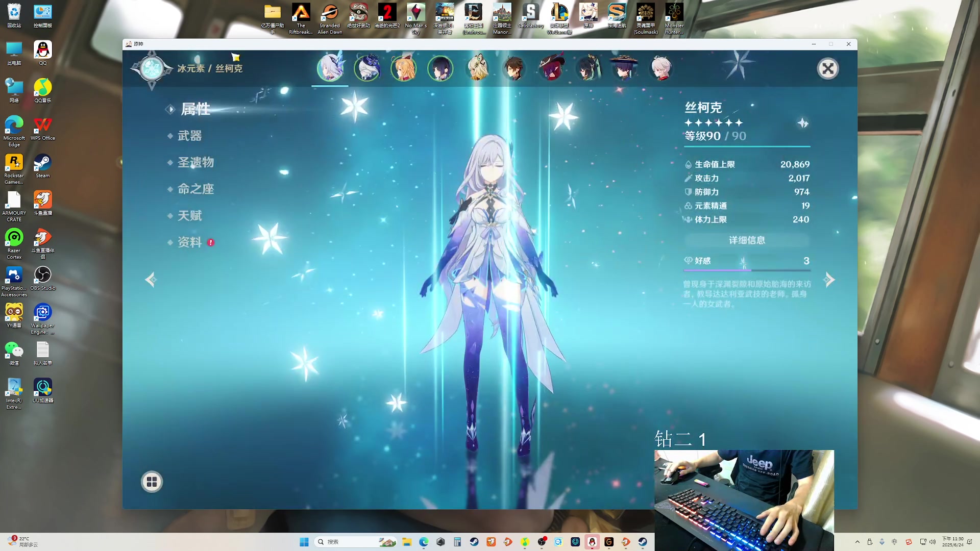Image resolution: width=980 pixels, height=551 pixels.
Task: Open the character grid menu button
Action: pos(152,482)
